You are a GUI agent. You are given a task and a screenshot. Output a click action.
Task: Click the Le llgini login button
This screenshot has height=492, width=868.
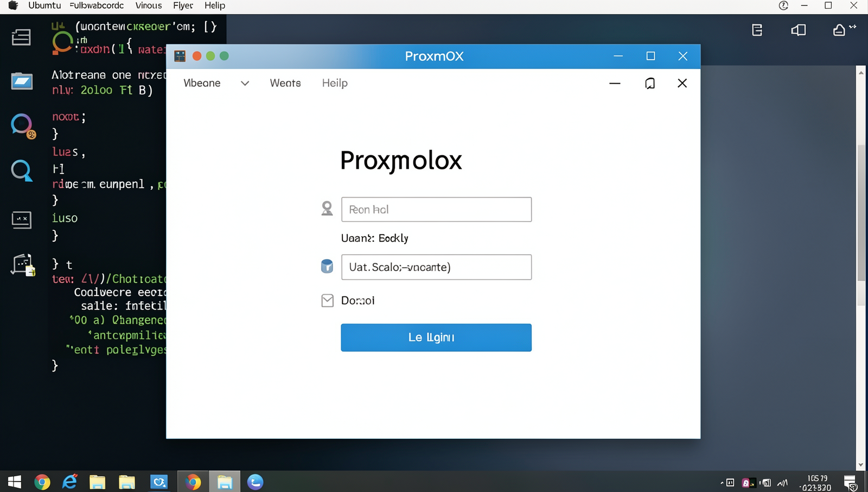[436, 337]
